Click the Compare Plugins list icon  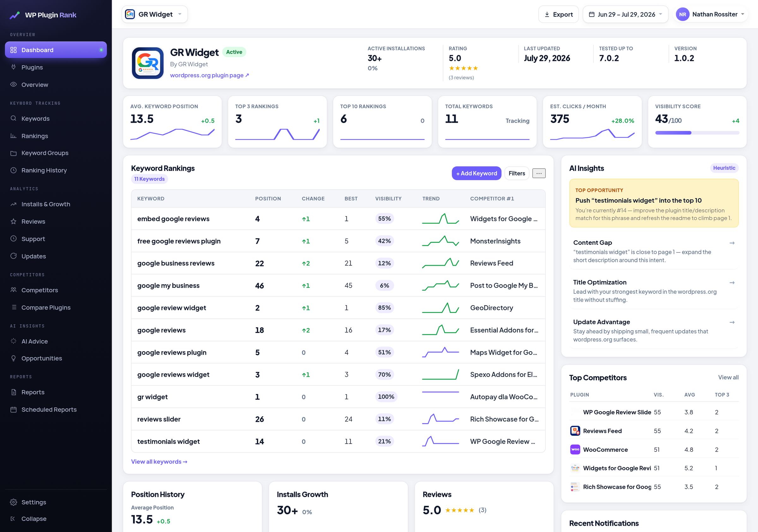tap(14, 307)
